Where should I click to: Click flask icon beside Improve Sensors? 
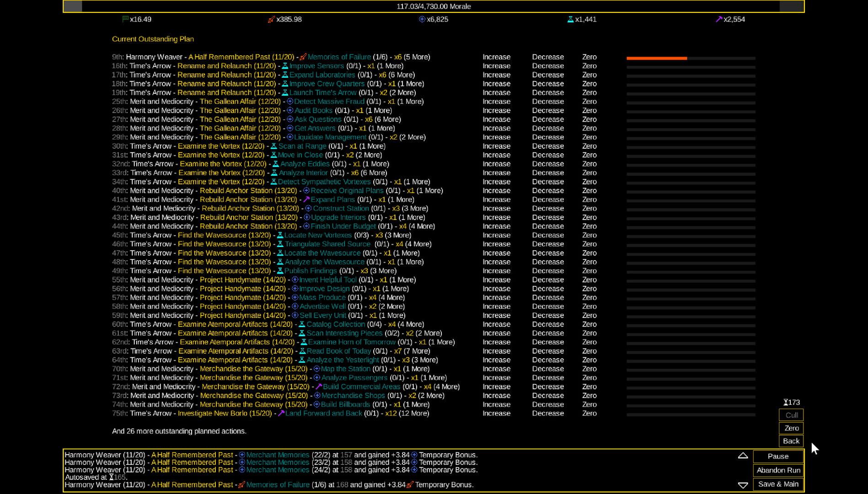point(285,66)
